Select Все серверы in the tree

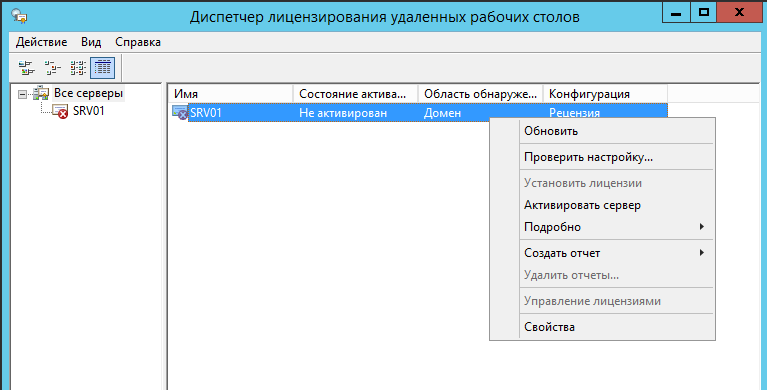(89, 93)
